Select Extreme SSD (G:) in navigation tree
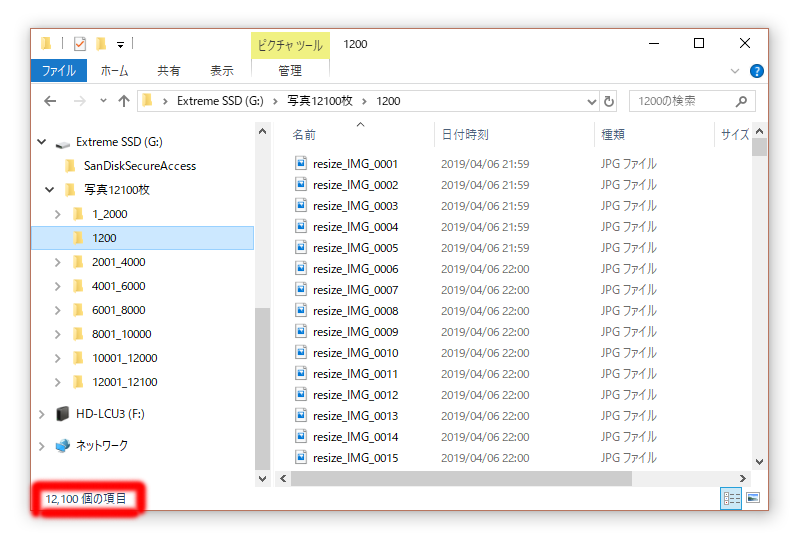The image size is (800, 550). click(x=119, y=142)
